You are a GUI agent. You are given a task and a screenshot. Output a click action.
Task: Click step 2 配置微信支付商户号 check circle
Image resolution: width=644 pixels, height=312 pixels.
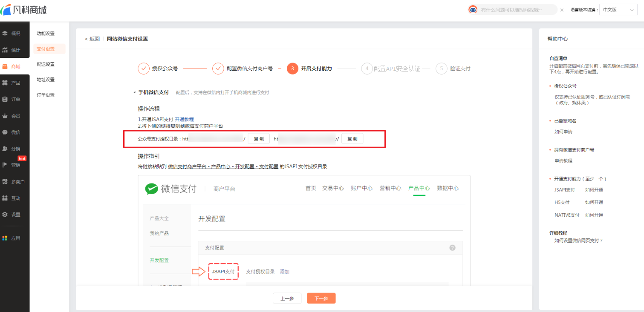pos(218,68)
